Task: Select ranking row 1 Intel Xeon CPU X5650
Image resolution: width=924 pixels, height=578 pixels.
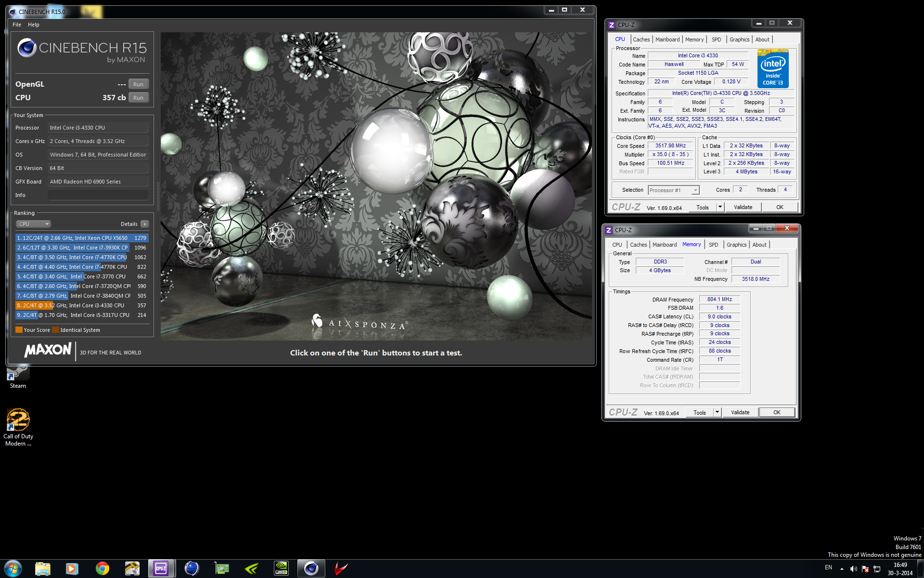Action: point(82,238)
